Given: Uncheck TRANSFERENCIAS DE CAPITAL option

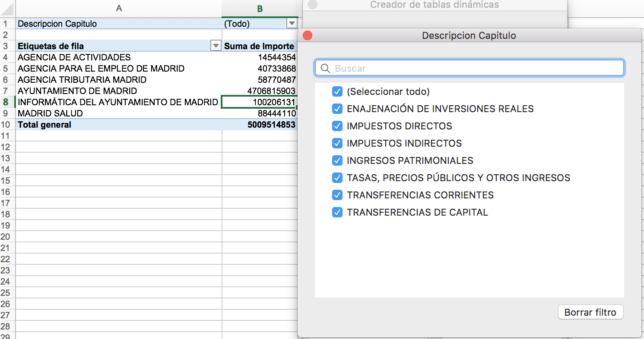Looking at the screenshot, I should pos(337,212).
